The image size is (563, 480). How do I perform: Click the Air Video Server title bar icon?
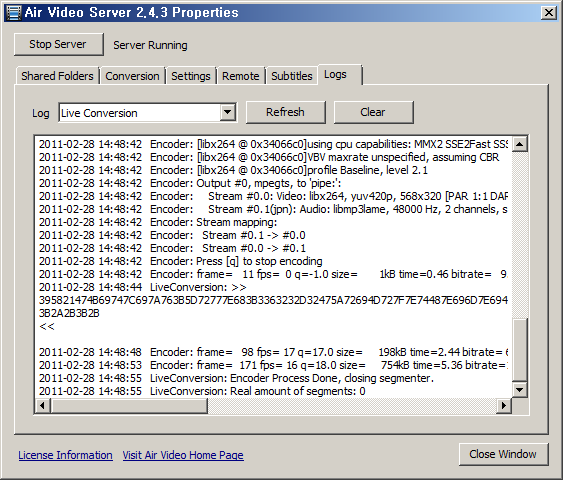14,13
